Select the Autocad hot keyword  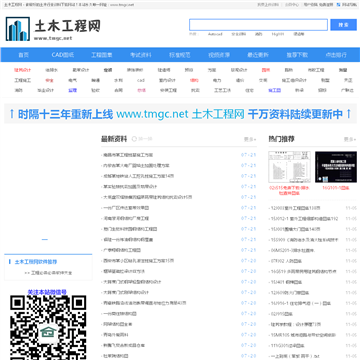[215, 34]
